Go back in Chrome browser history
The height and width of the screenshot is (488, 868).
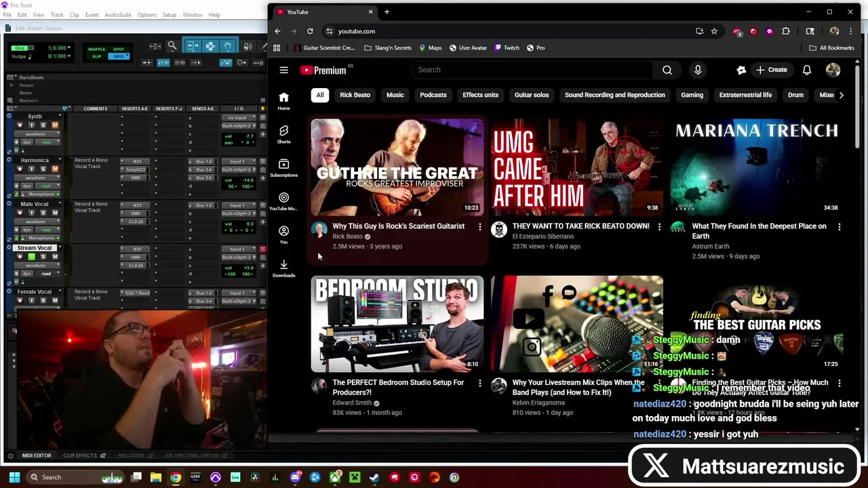click(277, 31)
